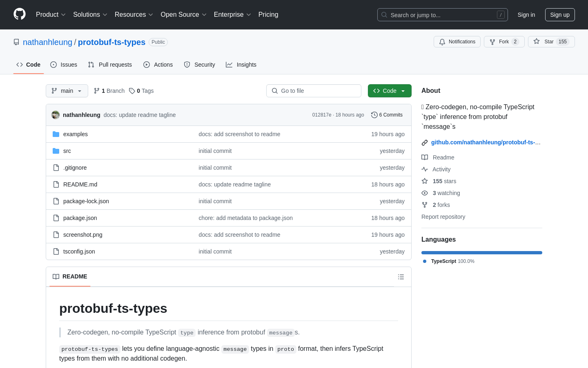This screenshot has height=368, width=588.
Task: Click the README.md file icon
Action: tap(56, 184)
